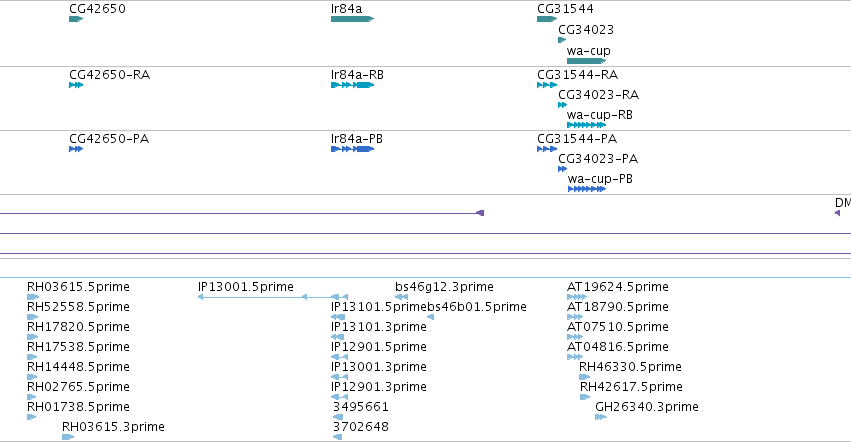Click the wa-cup-PB blue CDS glyph
Image resolution: width=851 pixels, height=442 pixels.
[x=587, y=189]
